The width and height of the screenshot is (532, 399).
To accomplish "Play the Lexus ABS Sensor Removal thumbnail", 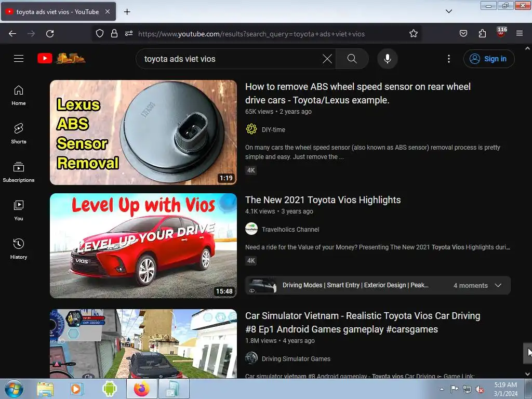I will click(x=143, y=132).
